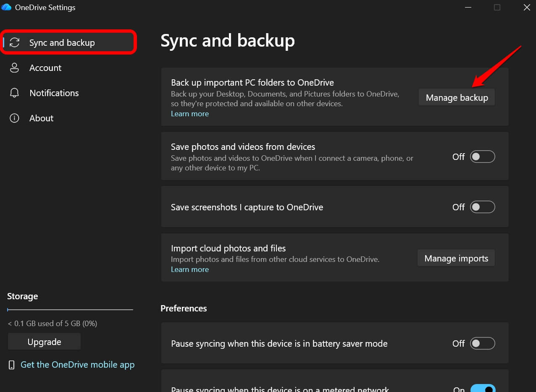Turn on Save screenshots I capture to OneDrive
The width and height of the screenshot is (536, 392).
[482, 207]
